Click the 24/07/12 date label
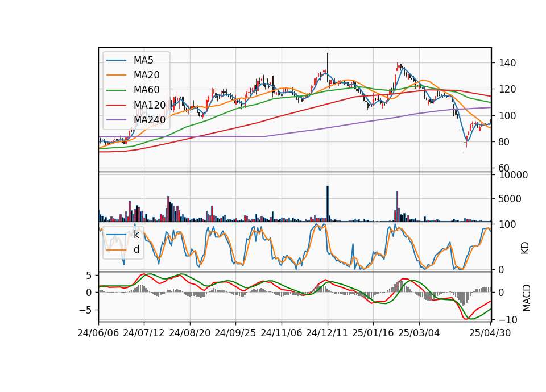546x392 pixels. (143, 333)
